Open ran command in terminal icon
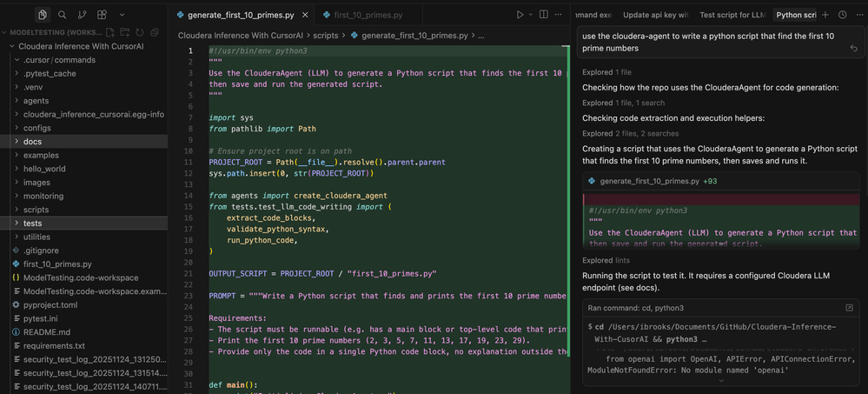The image size is (868, 394). [x=850, y=308]
